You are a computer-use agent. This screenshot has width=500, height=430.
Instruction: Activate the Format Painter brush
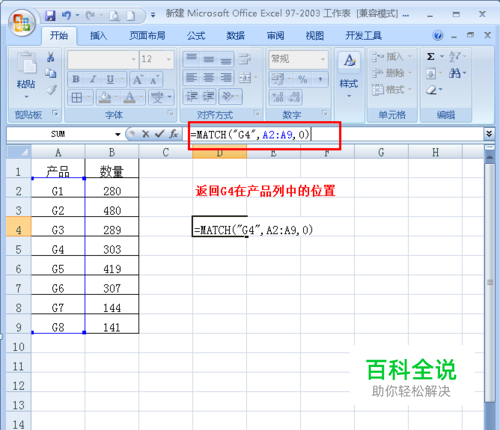click(x=51, y=90)
